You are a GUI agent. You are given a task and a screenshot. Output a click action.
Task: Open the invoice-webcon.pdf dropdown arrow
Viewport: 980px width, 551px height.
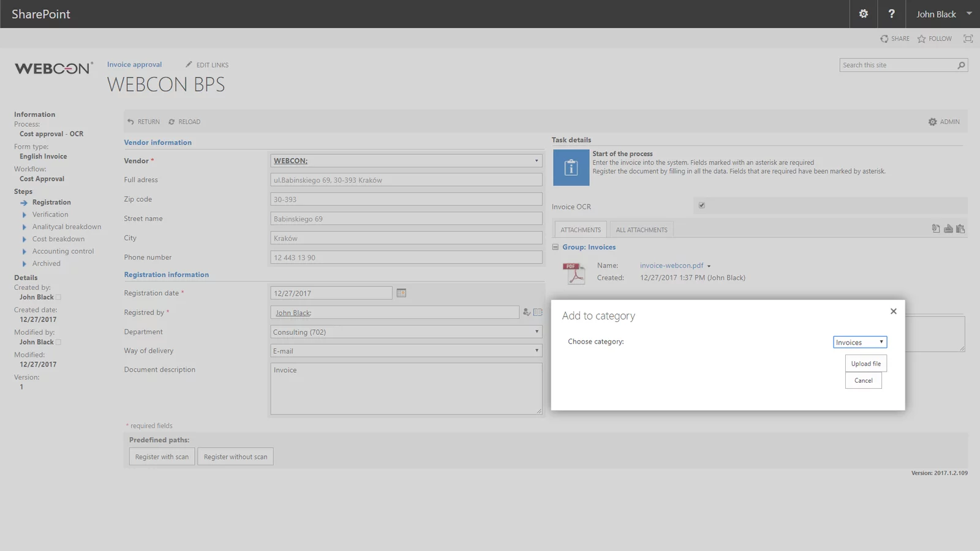(x=709, y=266)
